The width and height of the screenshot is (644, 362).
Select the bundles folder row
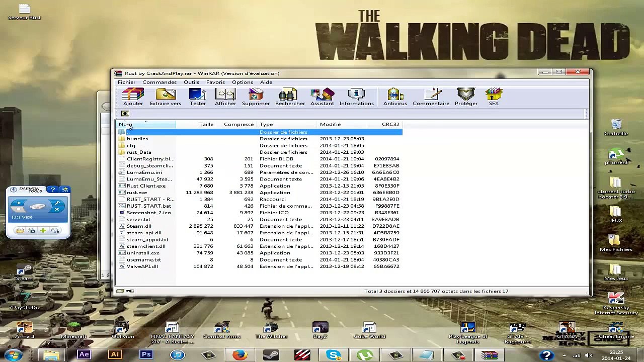[x=260, y=139]
